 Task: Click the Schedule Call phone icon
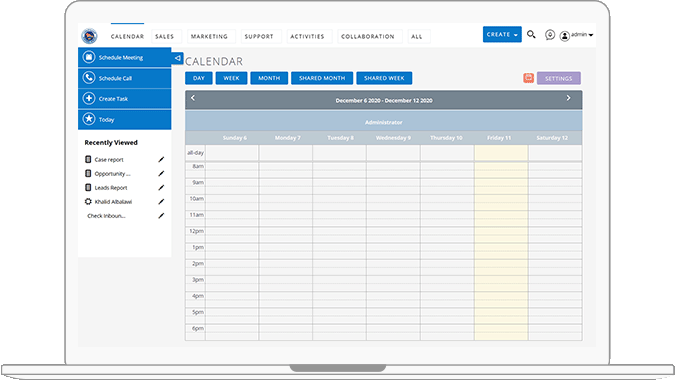[x=89, y=77]
